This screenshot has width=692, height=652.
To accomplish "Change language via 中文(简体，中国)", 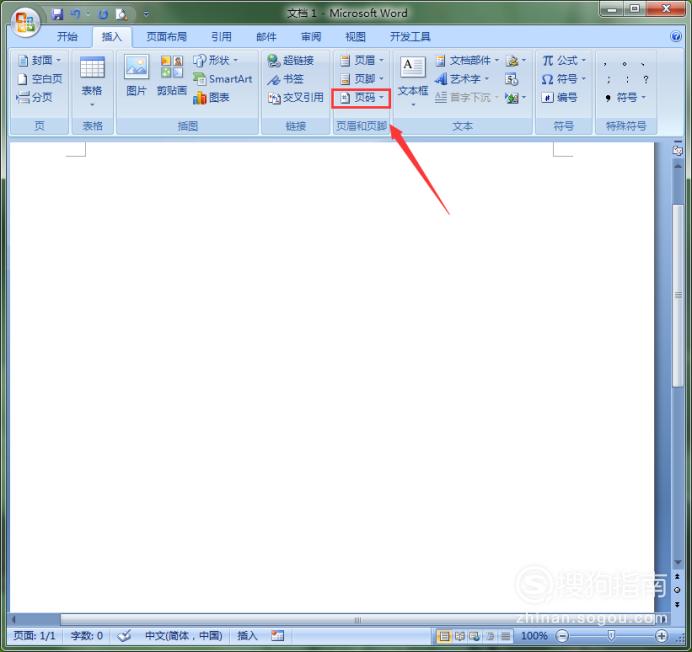I will click(x=184, y=636).
